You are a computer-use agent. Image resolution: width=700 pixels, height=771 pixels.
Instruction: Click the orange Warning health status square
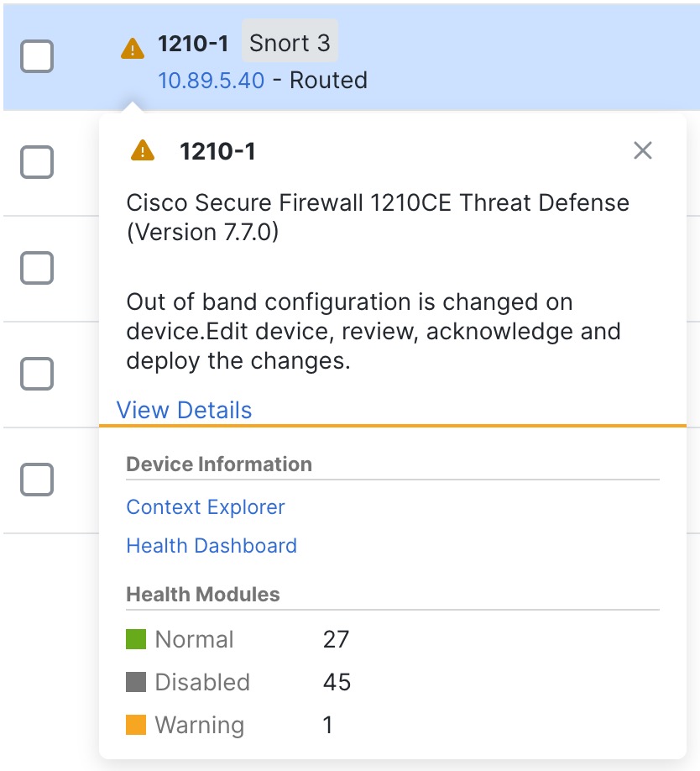tap(136, 725)
